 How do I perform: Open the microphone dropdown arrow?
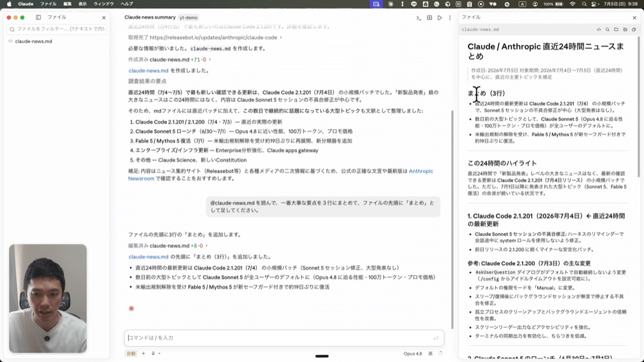click(x=159, y=354)
